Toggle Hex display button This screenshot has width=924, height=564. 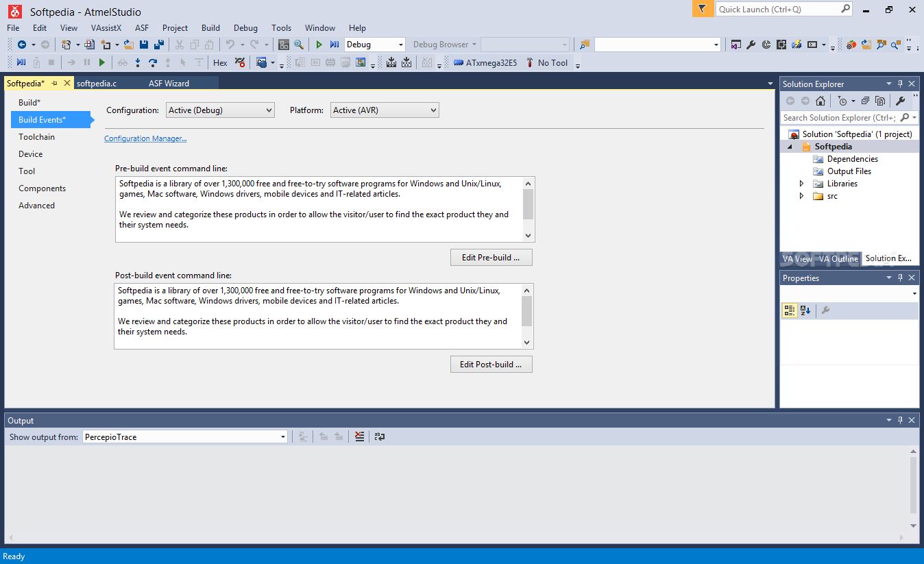coord(220,62)
